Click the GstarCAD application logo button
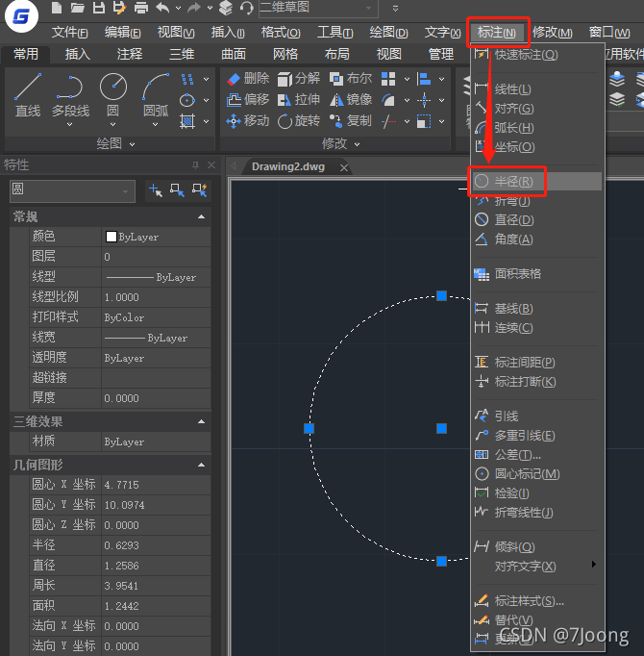 pos(21,16)
